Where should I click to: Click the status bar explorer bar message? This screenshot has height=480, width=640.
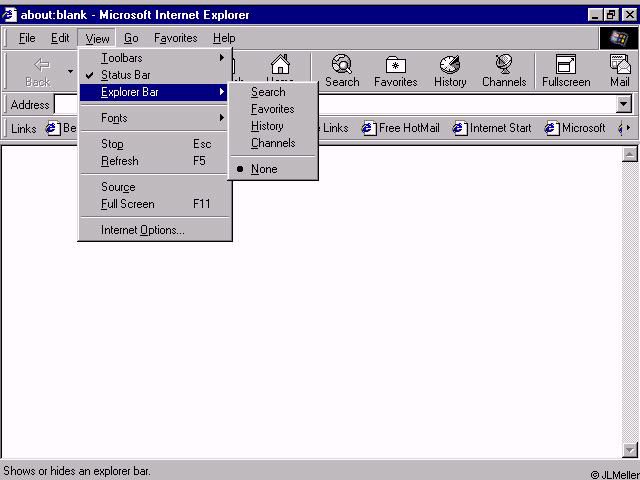(x=77, y=471)
